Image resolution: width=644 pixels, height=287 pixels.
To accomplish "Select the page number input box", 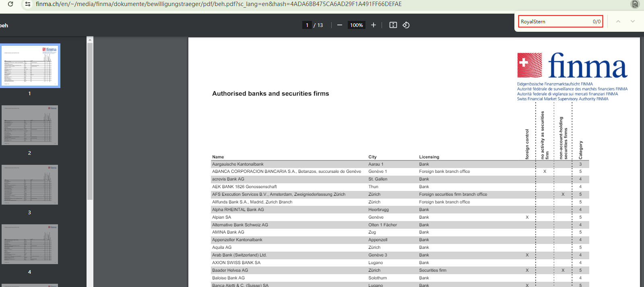I will coord(307,25).
